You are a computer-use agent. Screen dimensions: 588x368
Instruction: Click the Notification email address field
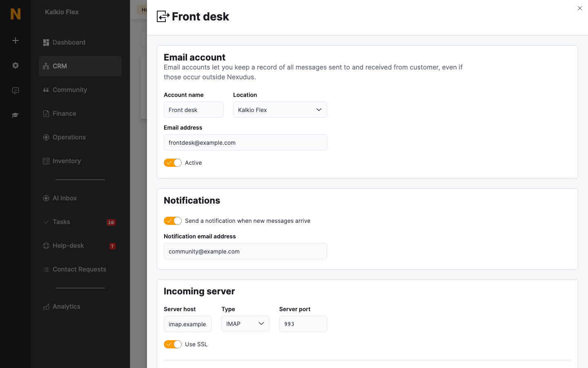[245, 251]
